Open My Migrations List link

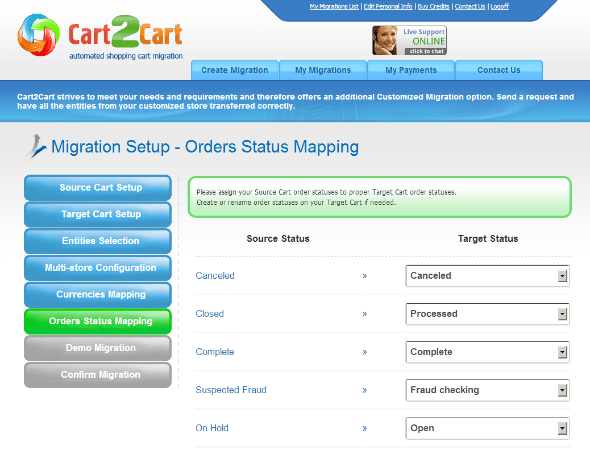[x=334, y=6]
